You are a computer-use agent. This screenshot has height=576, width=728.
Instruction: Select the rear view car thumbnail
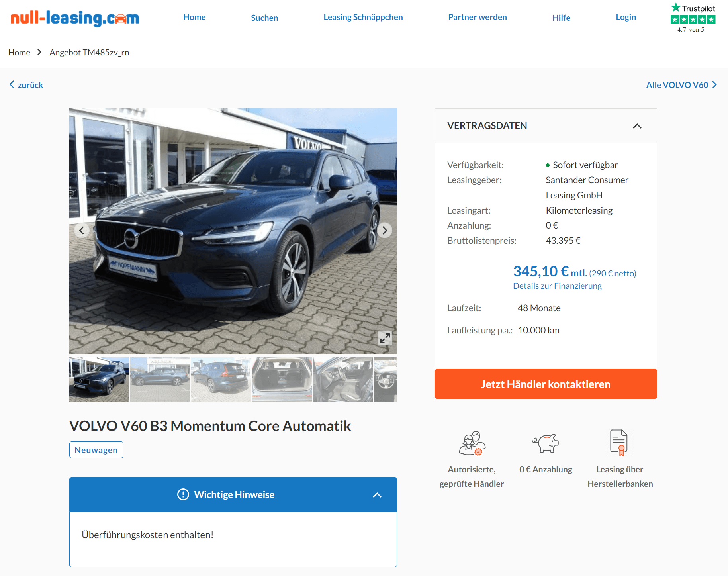221,380
